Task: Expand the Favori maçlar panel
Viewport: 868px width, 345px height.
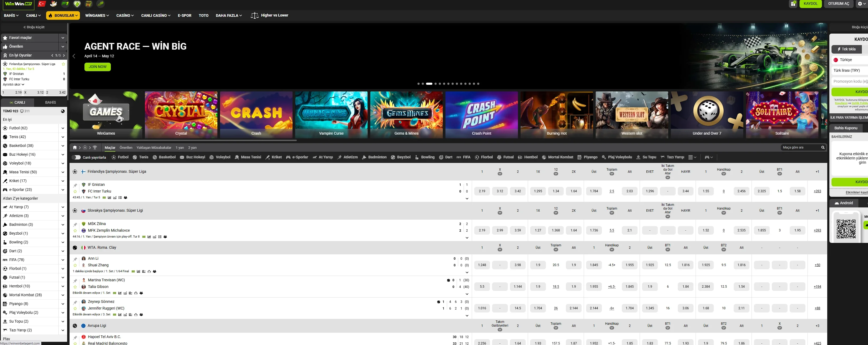Action: 63,38
